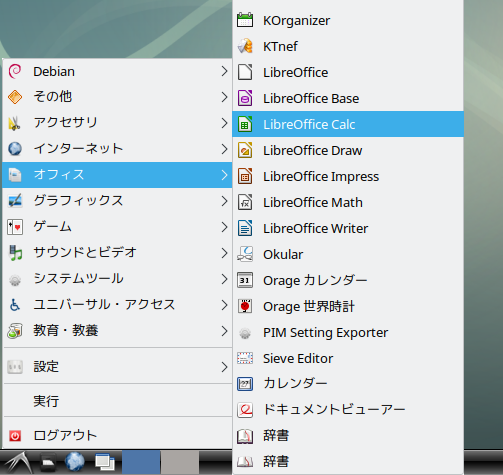Expand the その他 submenu arrow
The height and width of the screenshot is (475, 503).
point(224,97)
